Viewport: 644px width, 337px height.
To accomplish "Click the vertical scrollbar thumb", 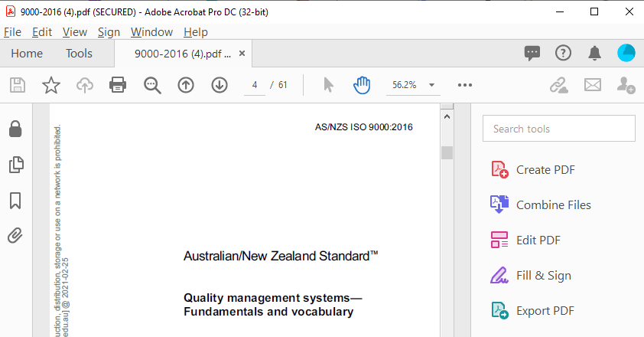I will [x=447, y=152].
